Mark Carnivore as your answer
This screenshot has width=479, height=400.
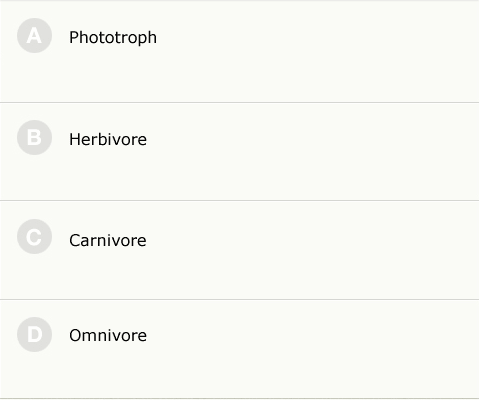coord(239,250)
